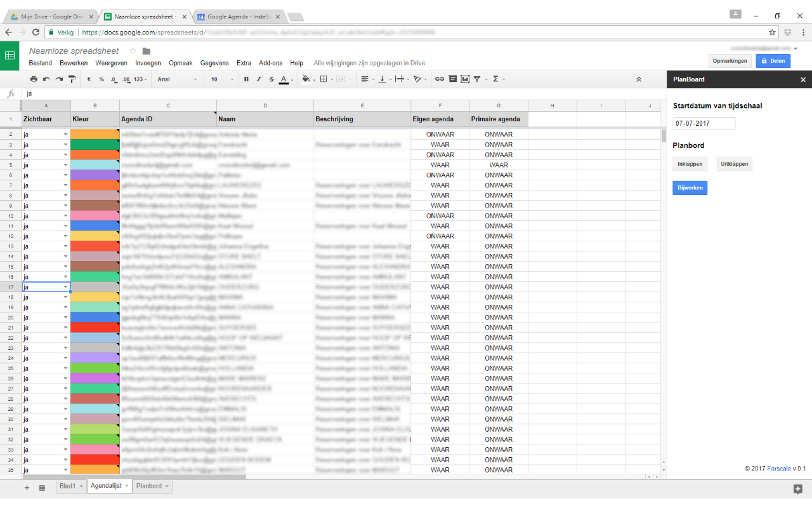Open Zichtbaar dropdown in row 10

tap(65, 216)
